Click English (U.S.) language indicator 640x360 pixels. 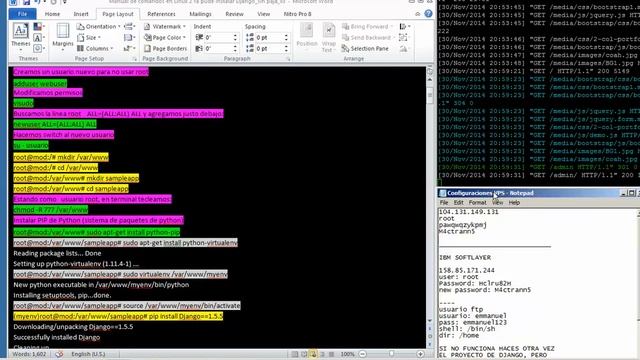pos(89,354)
